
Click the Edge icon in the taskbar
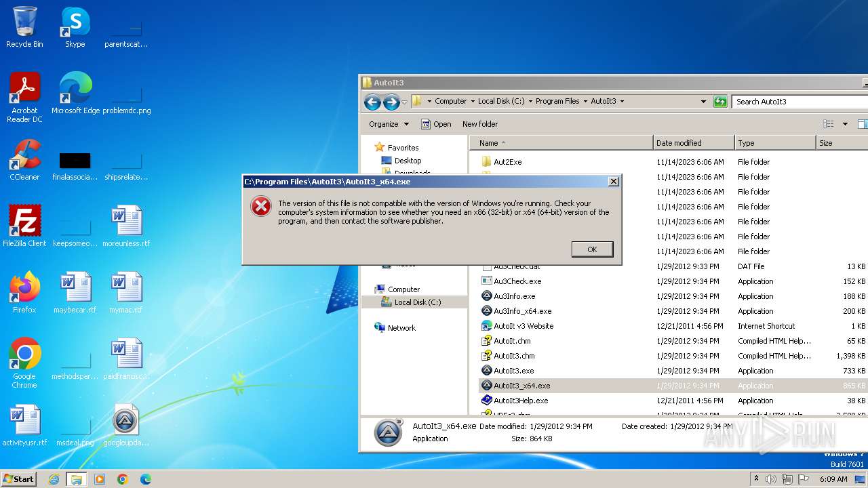point(146,479)
